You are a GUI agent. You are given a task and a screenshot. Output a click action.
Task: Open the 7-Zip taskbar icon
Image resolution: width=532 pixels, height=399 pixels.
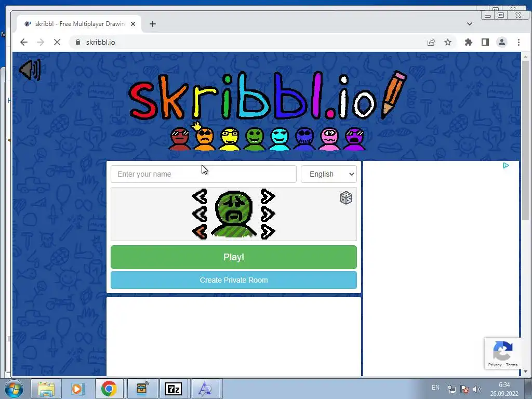(x=174, y=389)
